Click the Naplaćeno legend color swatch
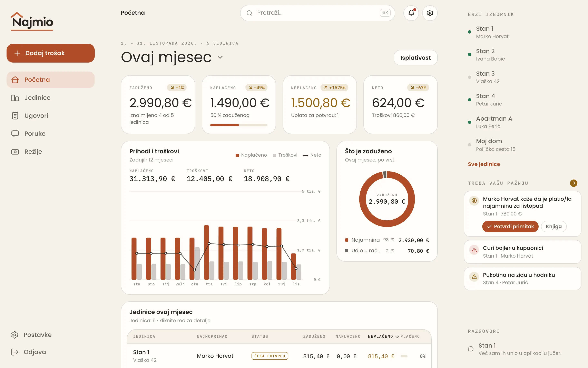The height and width of the screenshot is (368, 588). click(x=237, y=155)
